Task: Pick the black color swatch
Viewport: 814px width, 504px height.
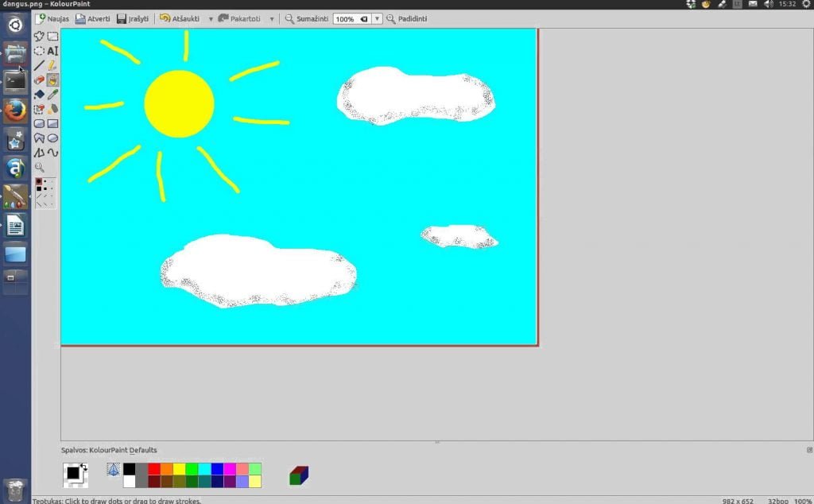Action: [x=130, y=469]
